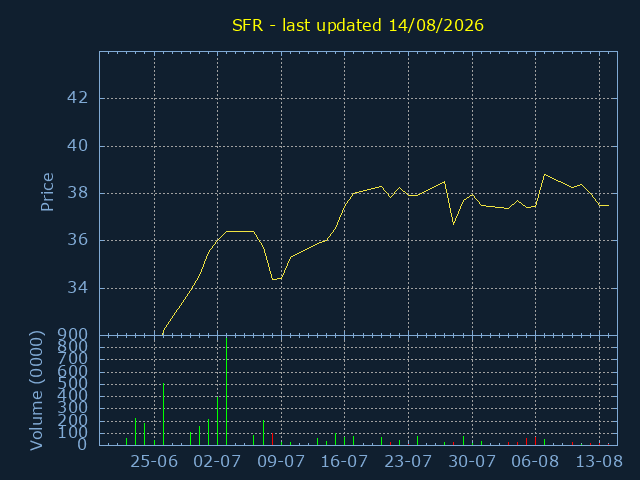Click the vertical Price axis title
This screenshot has height=480, width=640.
point(47,192)
